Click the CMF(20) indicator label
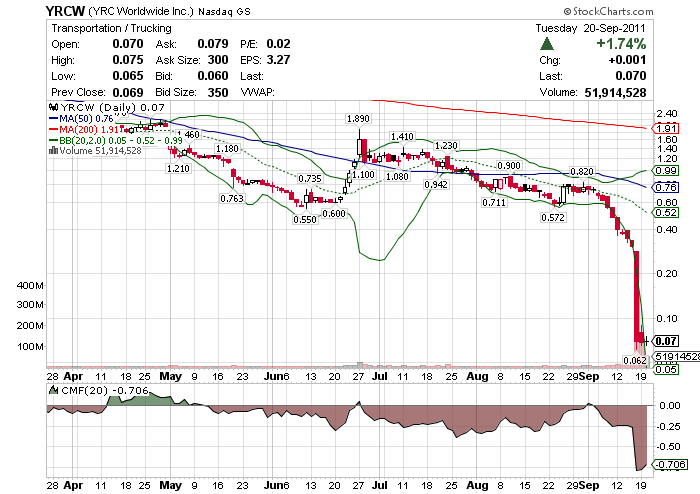Viewport: 700px width, 494px height. pos(71,389)
